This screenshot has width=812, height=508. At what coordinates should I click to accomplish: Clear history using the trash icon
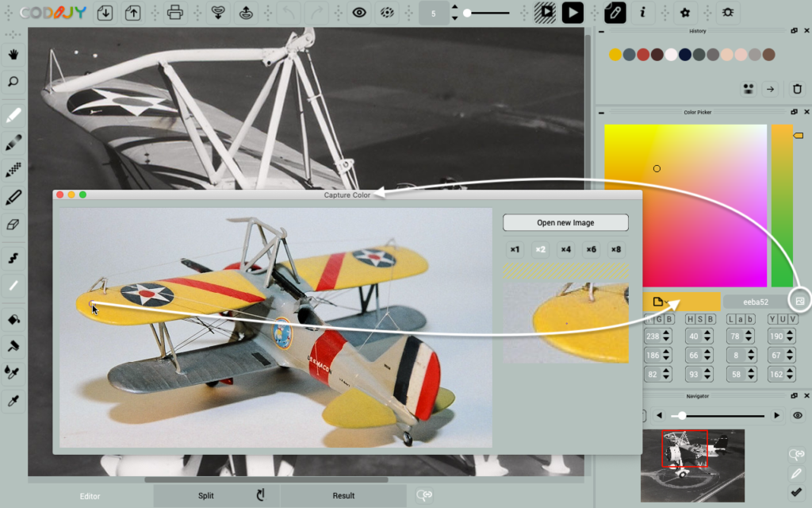pyautogui.click(x=797, y=89)
